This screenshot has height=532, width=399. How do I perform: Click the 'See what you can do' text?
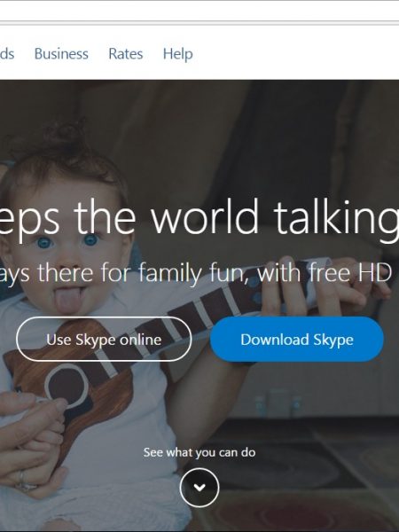tap(199, 452)
